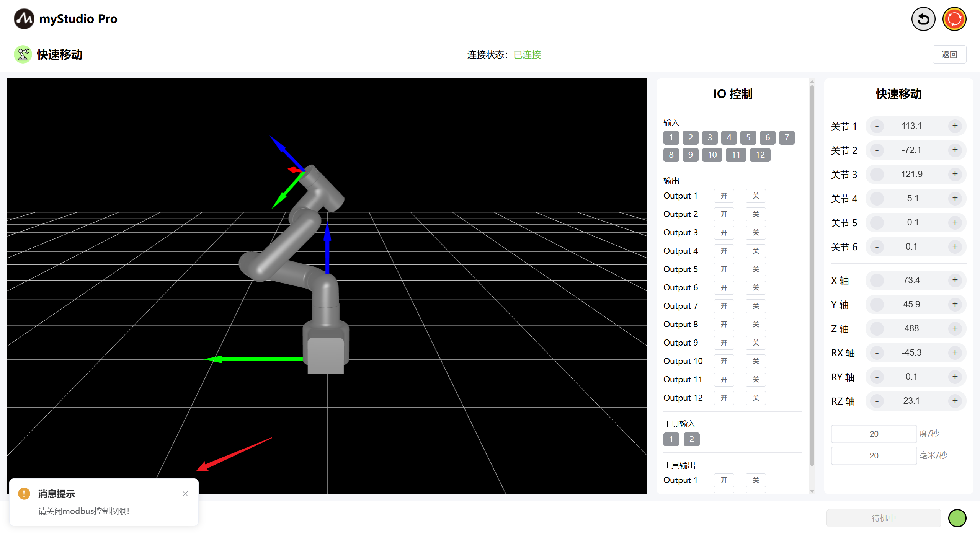Turn off Output 5 with 关
980x535 pixels.
point(756,269)
